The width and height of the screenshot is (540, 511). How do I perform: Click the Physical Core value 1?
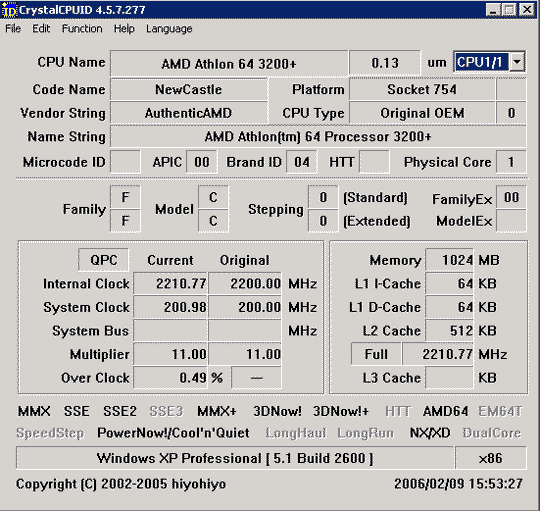click(x=511, y=162)
